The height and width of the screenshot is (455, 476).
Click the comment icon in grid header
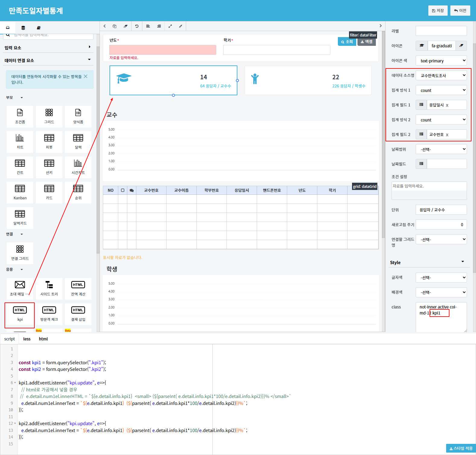[x=132, y=191]
